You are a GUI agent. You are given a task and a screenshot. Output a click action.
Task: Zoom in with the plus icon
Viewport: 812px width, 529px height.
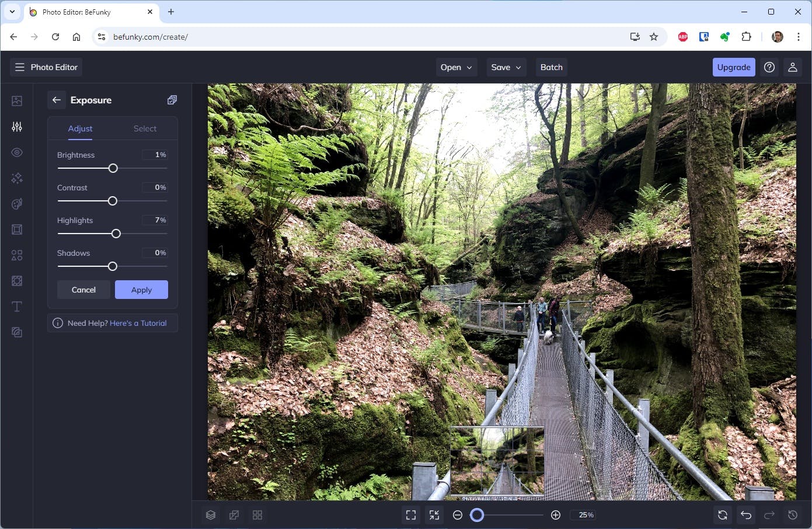pyautogui.click(x=556, y=515)
